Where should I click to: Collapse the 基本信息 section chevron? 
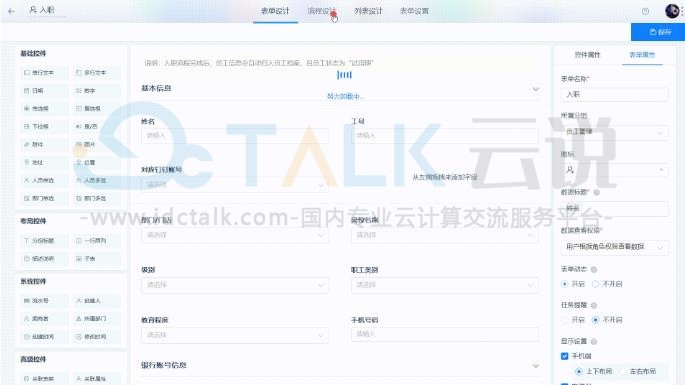tap(536, 89)
